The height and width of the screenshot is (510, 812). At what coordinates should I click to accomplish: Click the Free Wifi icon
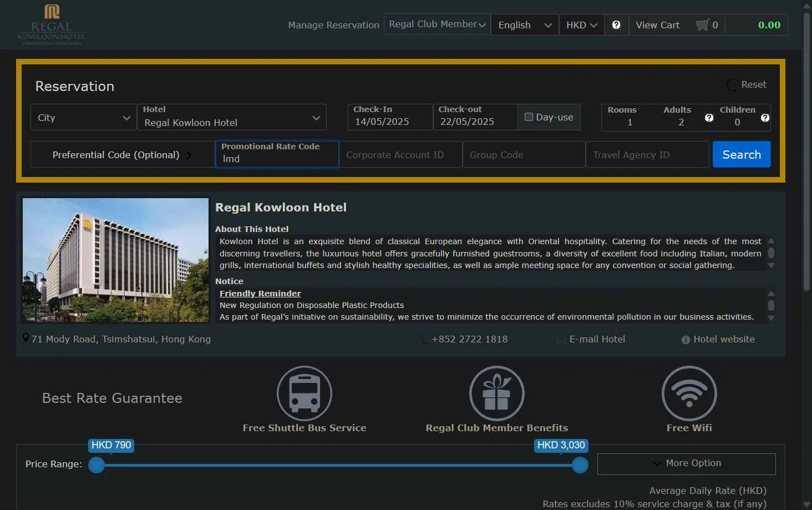coord(689,393)
